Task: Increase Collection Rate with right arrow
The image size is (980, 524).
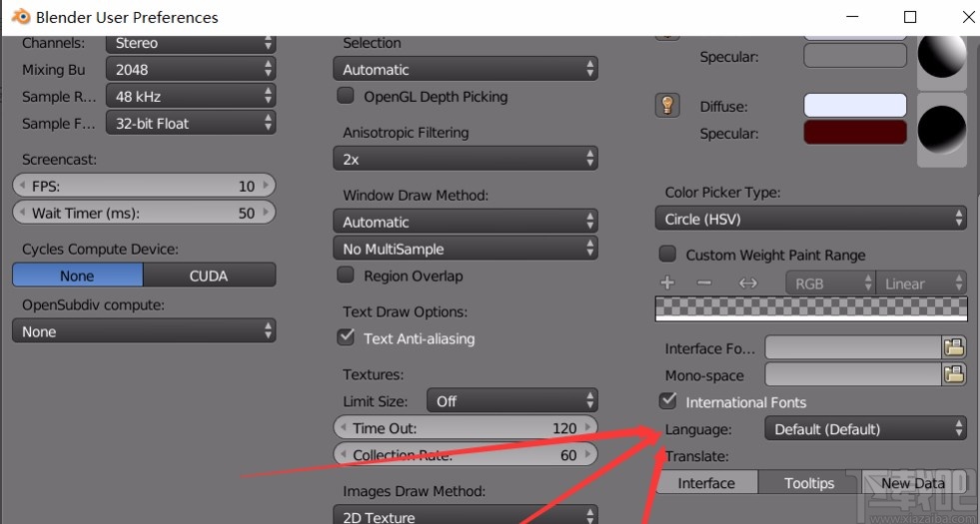Action: click(x=587, y=455)
